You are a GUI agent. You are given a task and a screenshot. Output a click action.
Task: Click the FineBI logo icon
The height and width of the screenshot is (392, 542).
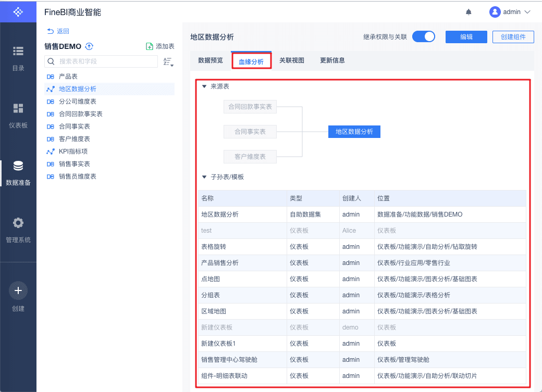18,11
